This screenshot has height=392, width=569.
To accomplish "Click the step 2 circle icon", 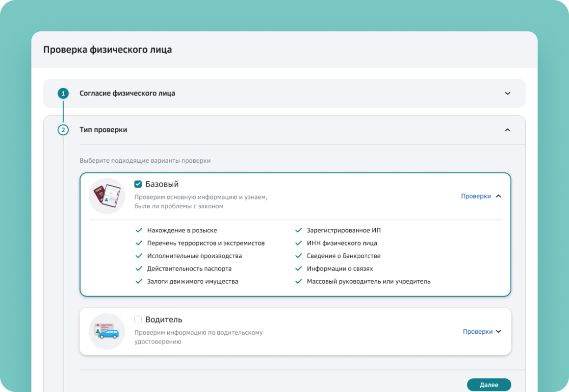I will coord(63,130).
